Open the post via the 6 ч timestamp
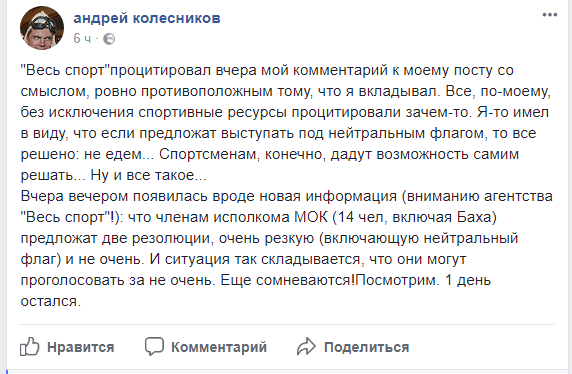This screenshot has height=374, width=572. click(82, 38)
